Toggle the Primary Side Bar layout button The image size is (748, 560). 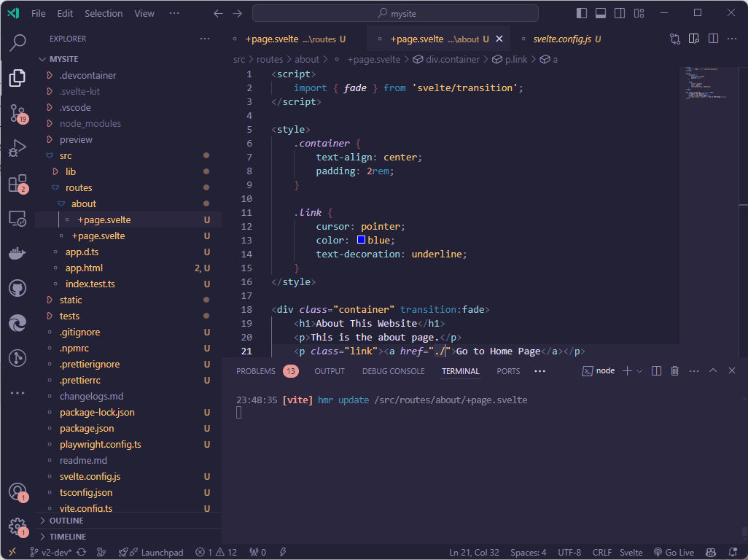[x=582, y=13]
